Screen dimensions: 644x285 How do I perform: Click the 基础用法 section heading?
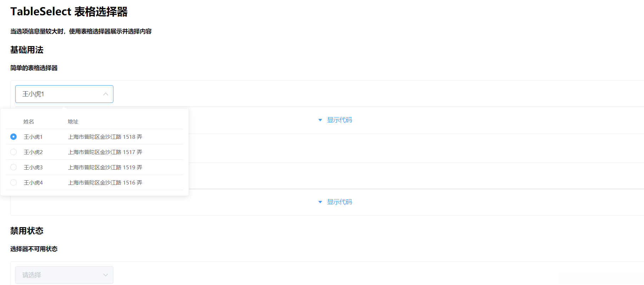click(27, 50)
